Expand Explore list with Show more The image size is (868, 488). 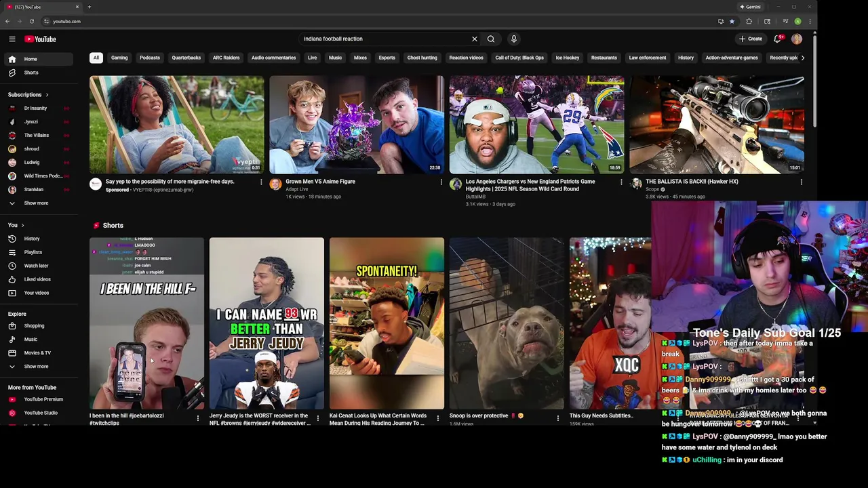click(x=37, y=367)
